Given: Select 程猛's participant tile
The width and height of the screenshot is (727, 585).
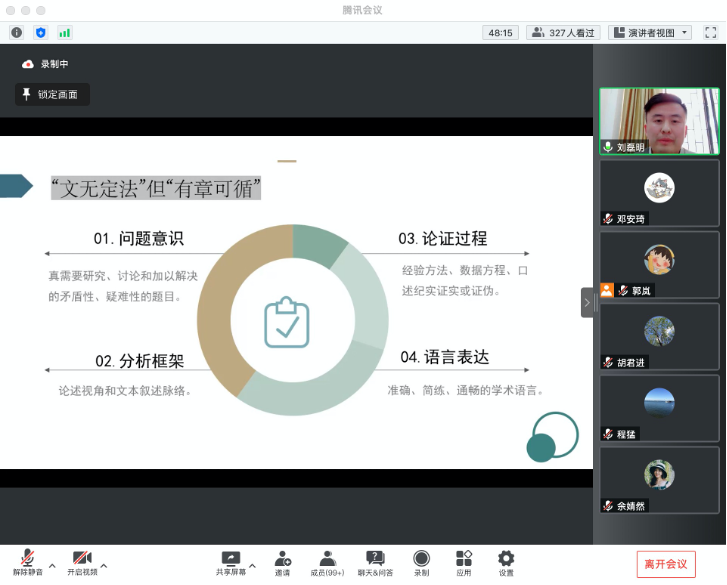Looking at the screenshot, I should tap(659, 408).
